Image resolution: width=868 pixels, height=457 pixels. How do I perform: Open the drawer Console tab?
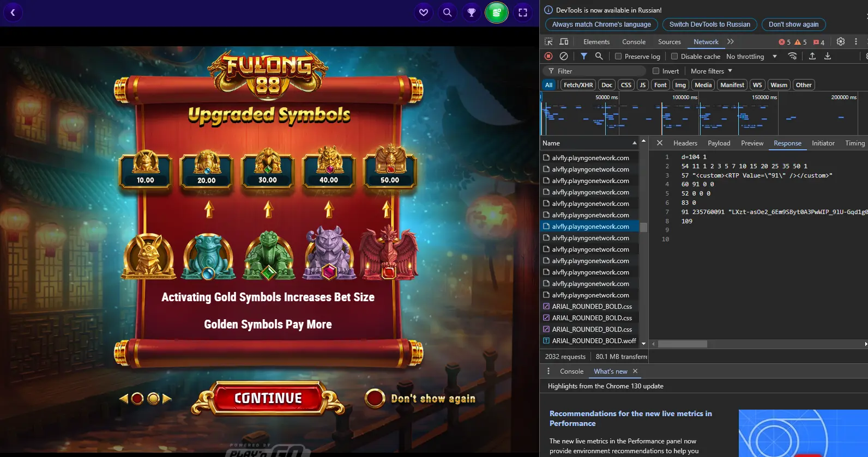pos(571,371)
